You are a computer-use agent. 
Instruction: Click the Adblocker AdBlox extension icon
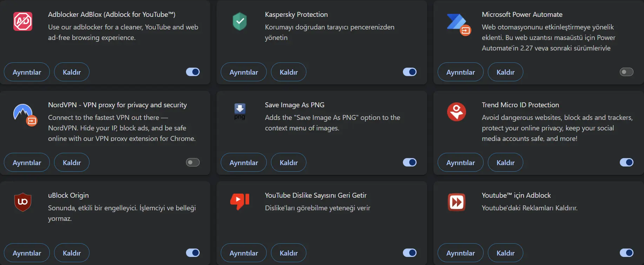pyautogui.click(x=23, y=21)
